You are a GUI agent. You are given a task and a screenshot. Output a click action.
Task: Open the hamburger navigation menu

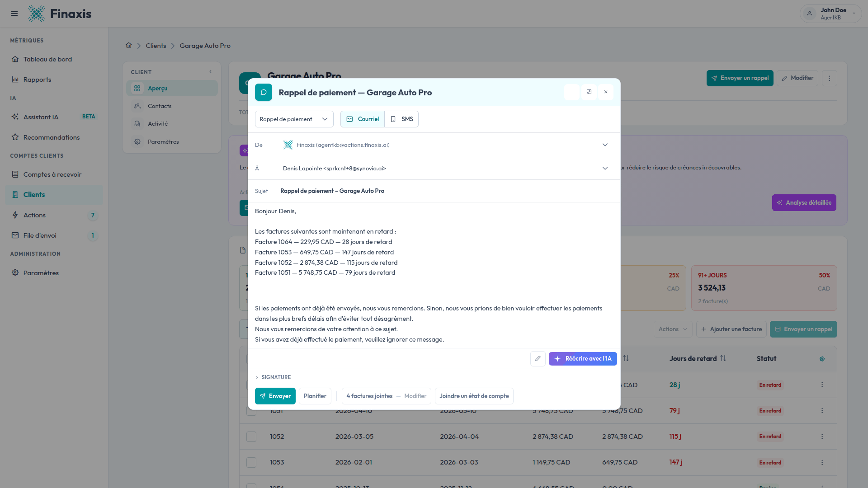tap(14, 14)
